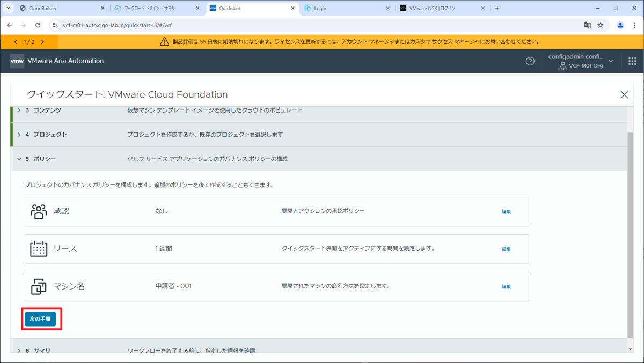The height and width of the screenshot is (363, 644).
Task: Edit the マシン名 policy
Action: 506,286
